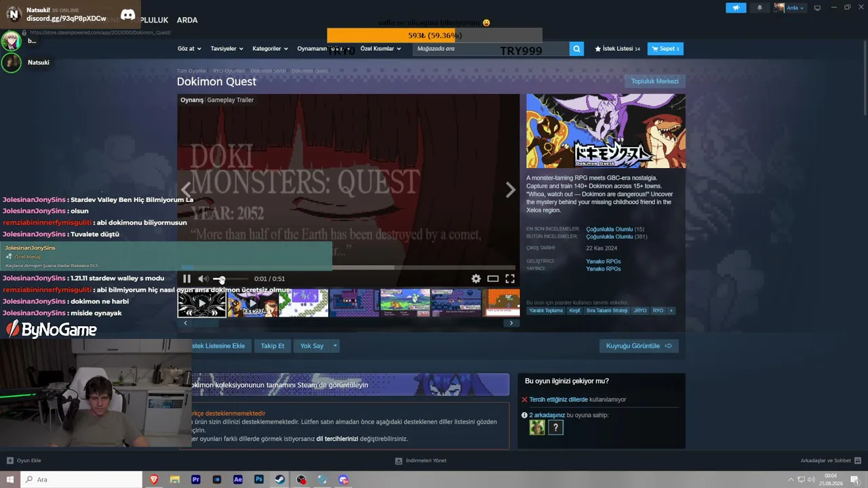
Task: Open the Windows notification center icon
Action: coord(856,479)
